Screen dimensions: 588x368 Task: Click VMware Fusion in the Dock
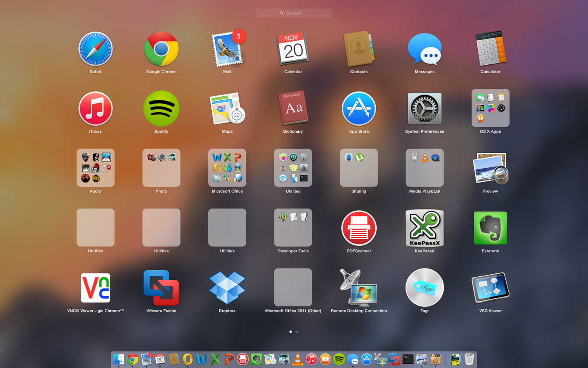coord(394,359)
